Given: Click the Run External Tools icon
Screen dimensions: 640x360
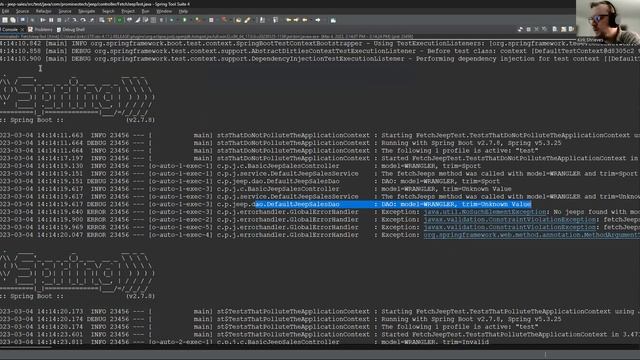Looking at the screenshot, I should pyautogui.click(x=198, y=20).
